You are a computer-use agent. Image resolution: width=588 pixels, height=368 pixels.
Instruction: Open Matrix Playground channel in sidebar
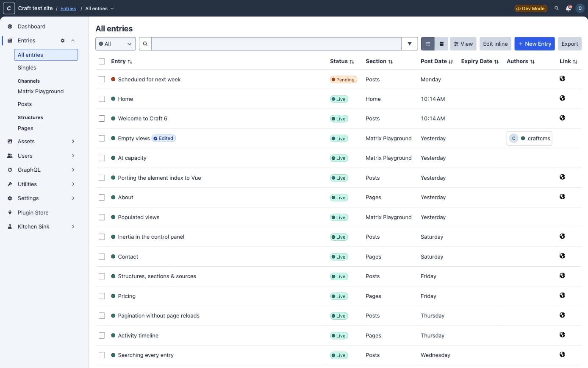click(x=41, y=91)
